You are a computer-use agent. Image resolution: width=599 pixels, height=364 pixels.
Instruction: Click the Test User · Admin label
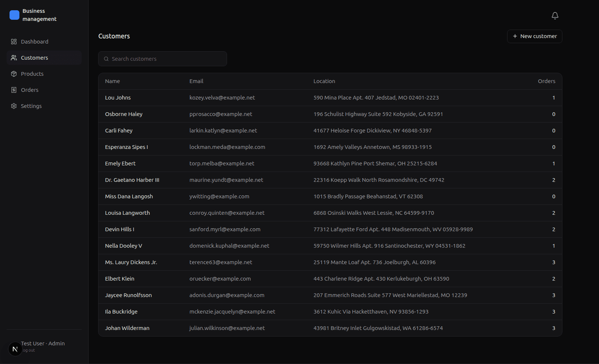[43, 344]
